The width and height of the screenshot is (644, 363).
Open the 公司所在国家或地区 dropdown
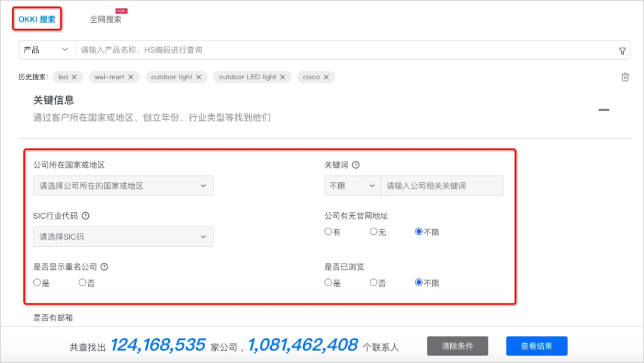click(123, 185)
